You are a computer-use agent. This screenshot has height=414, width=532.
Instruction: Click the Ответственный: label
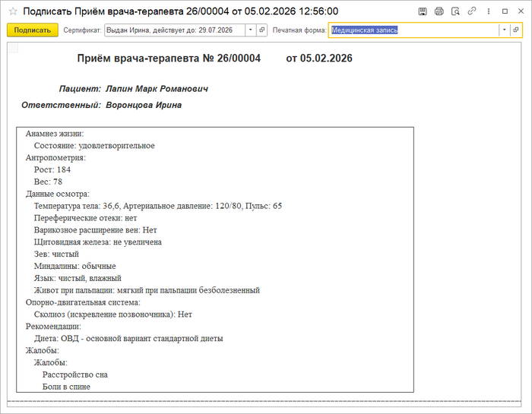(x=61, y=105)
